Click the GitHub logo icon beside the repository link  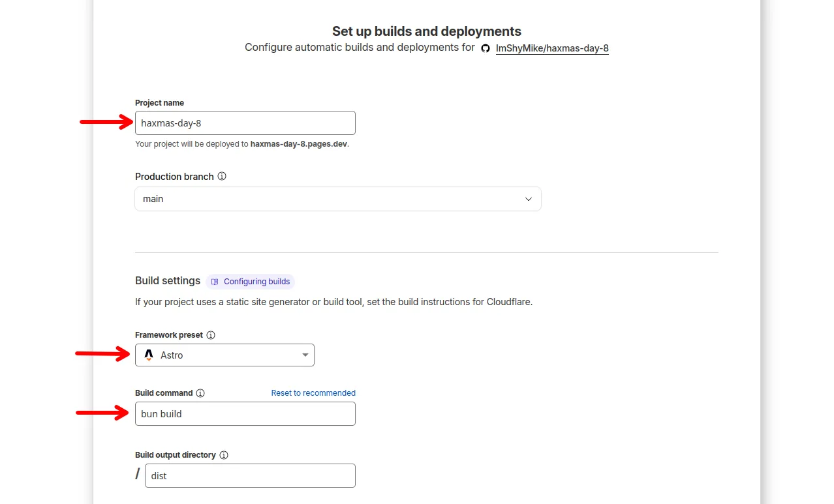[x=485, y=48]
